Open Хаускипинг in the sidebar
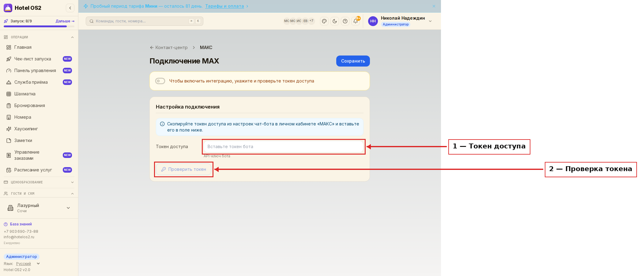This screenshot has width=644, height=276. point(39,129)
